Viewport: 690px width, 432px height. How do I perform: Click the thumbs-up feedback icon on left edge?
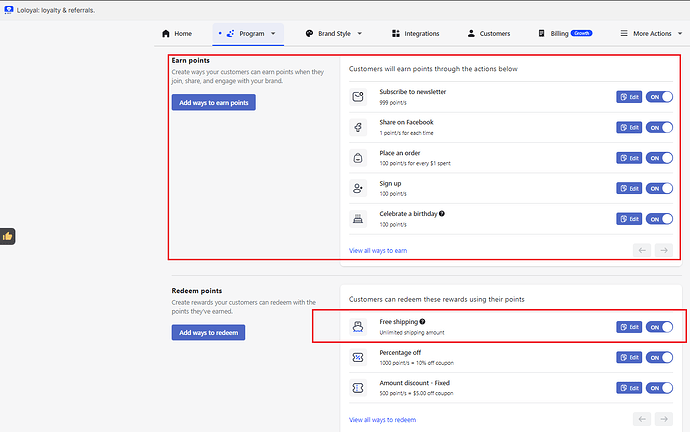(x=7, y=236)
